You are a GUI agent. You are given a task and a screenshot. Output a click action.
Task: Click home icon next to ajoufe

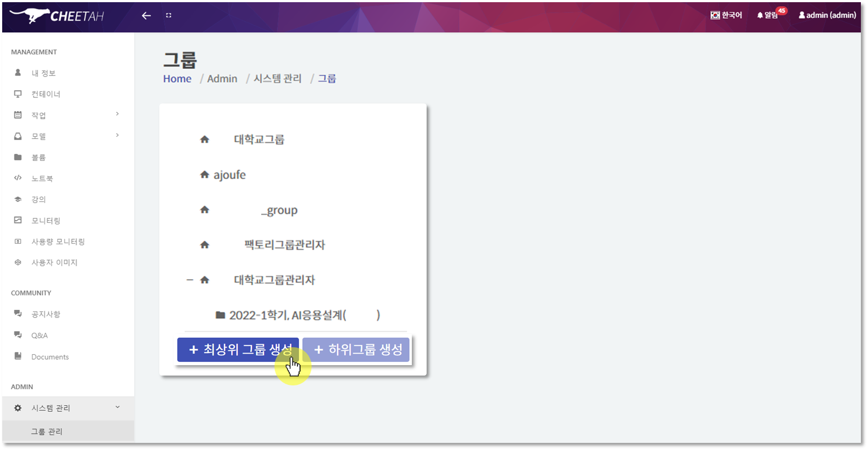click(x=205, y=175)
